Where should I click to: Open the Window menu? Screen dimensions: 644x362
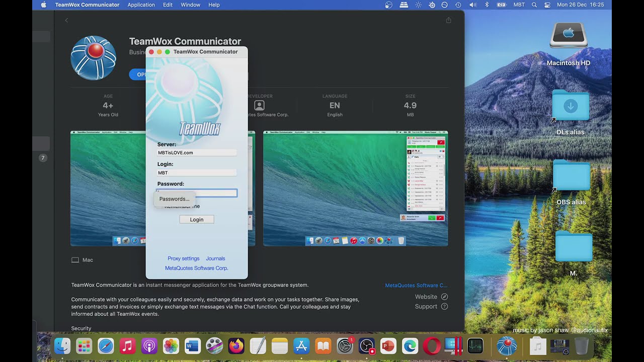tap(191, 5)
